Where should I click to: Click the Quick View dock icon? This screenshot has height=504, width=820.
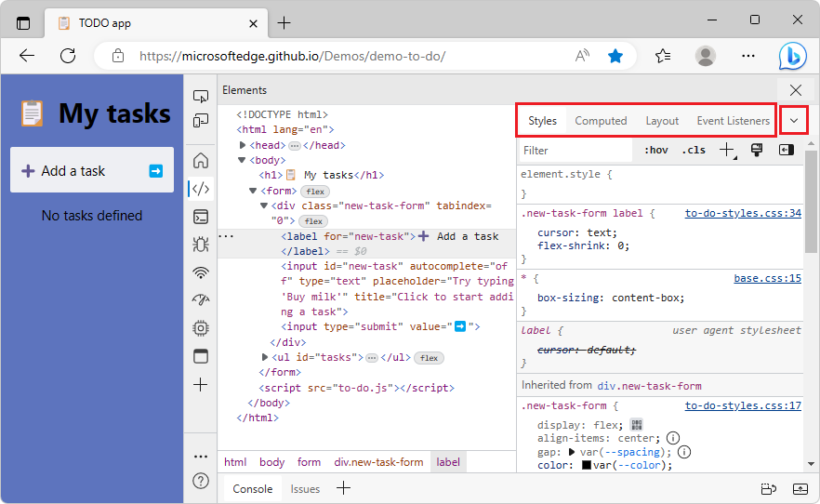pos(769,489)
